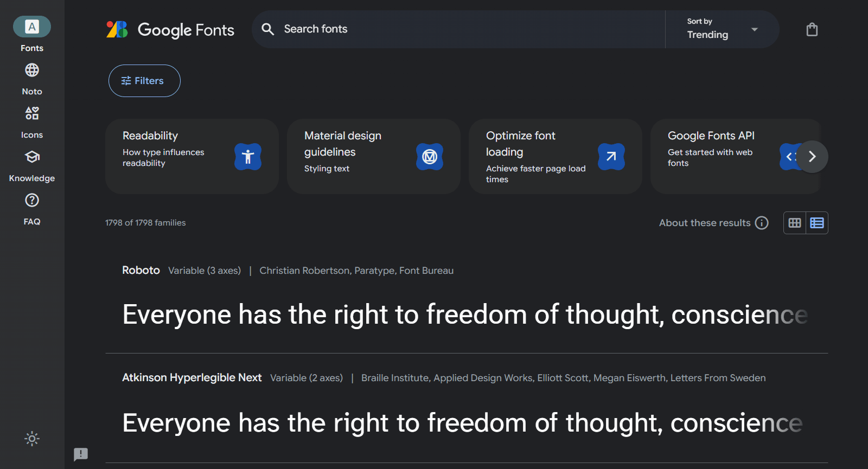The image size is (868, 469).
Task: Click inside the Search fonts field
Action: (x=434, y=29)
